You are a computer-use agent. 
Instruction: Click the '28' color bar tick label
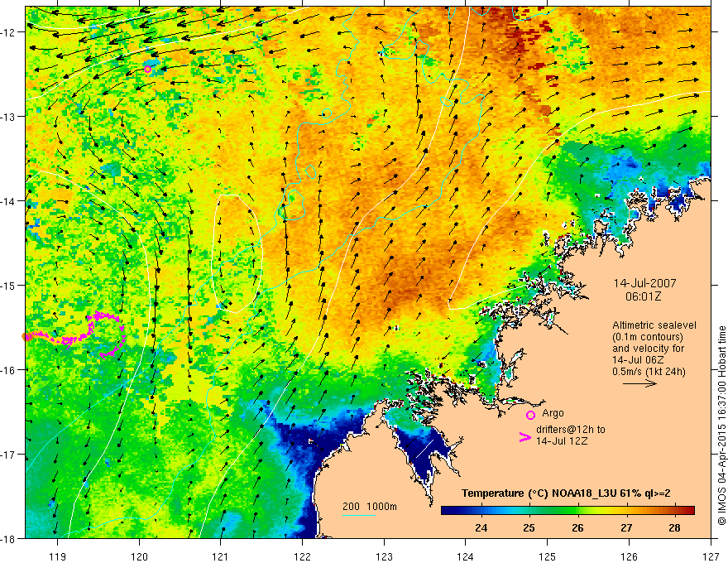[x=674, y=527]
